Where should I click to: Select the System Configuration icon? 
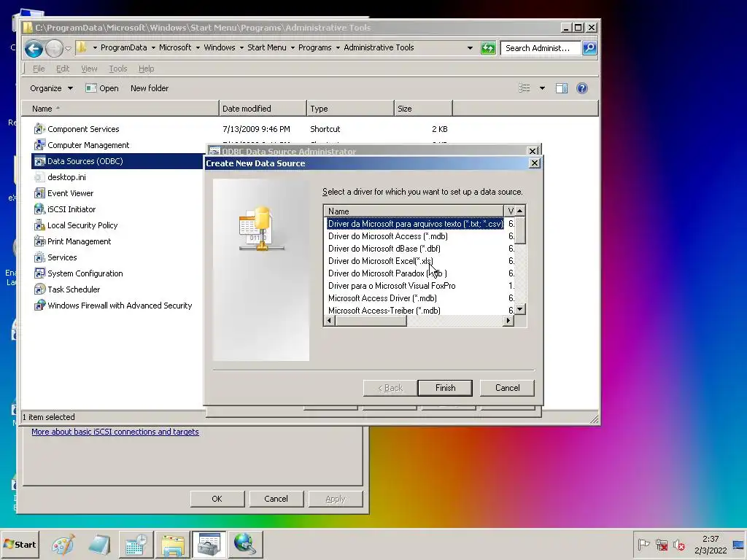click(39, 273)
